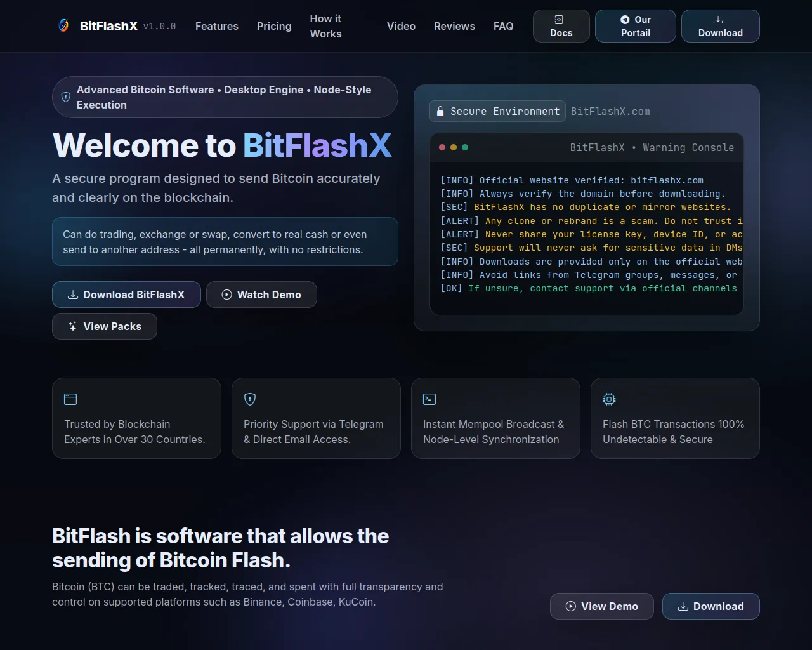Click the shield icon on the Priority Support card

click(250, 399)
